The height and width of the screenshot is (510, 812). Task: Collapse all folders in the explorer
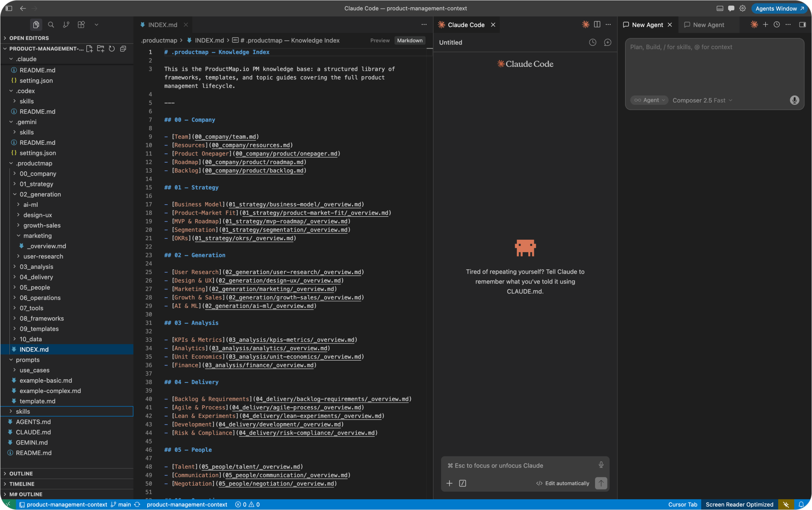coord(123,49)
